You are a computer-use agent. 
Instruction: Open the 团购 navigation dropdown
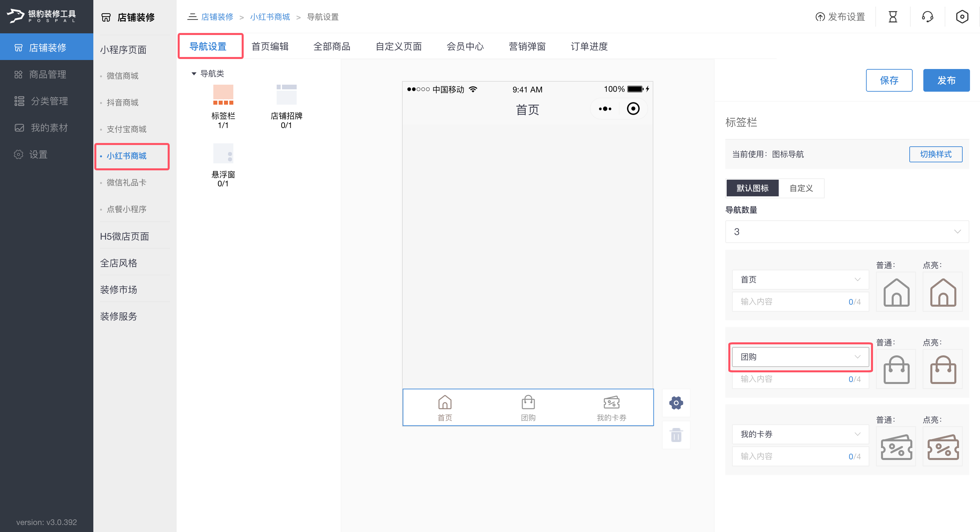(x=800, y=357)
